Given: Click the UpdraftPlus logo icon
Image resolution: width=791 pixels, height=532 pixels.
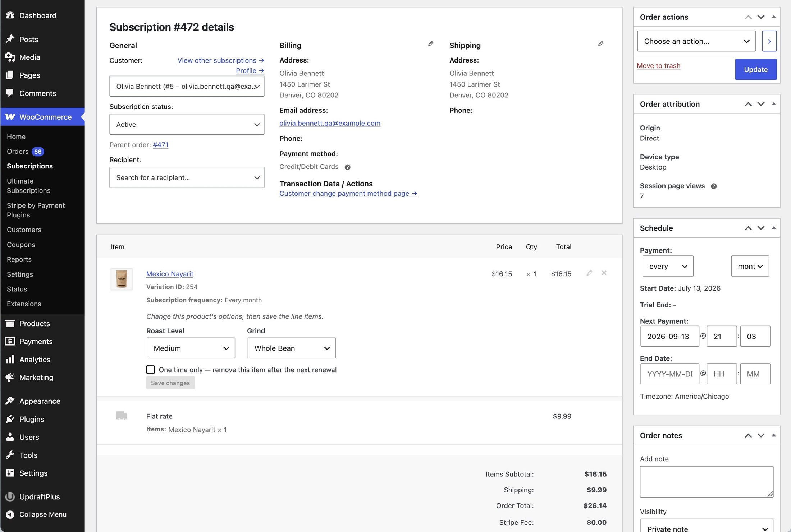Looking at the screenshot, I should point(10,497).
